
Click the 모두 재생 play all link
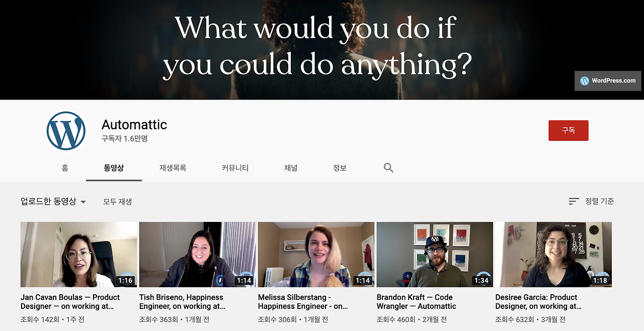pos(117,202)
